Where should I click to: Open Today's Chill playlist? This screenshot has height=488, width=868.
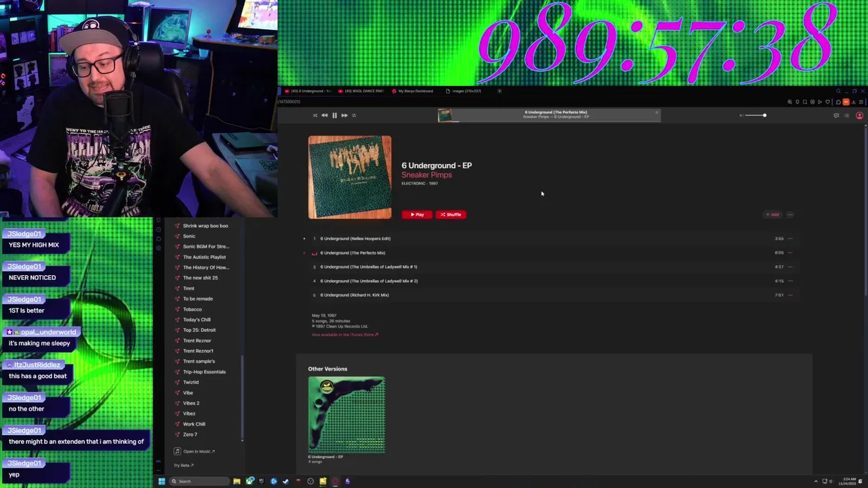(197, 320)
